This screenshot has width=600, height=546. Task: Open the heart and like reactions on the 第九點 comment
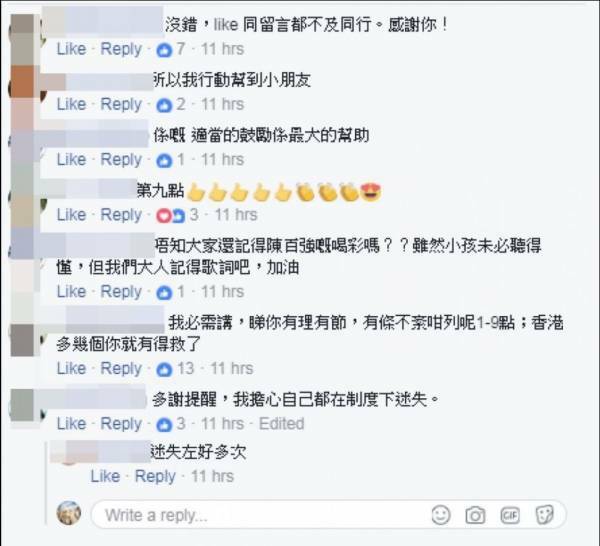177,215
